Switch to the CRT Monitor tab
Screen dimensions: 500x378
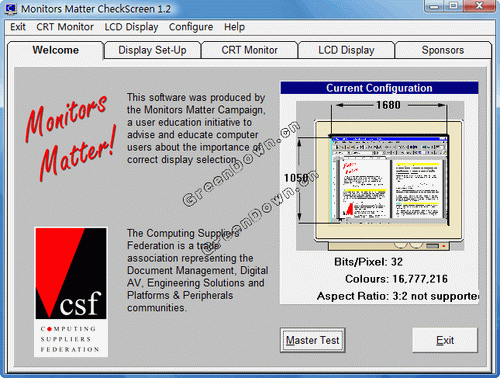249,50
